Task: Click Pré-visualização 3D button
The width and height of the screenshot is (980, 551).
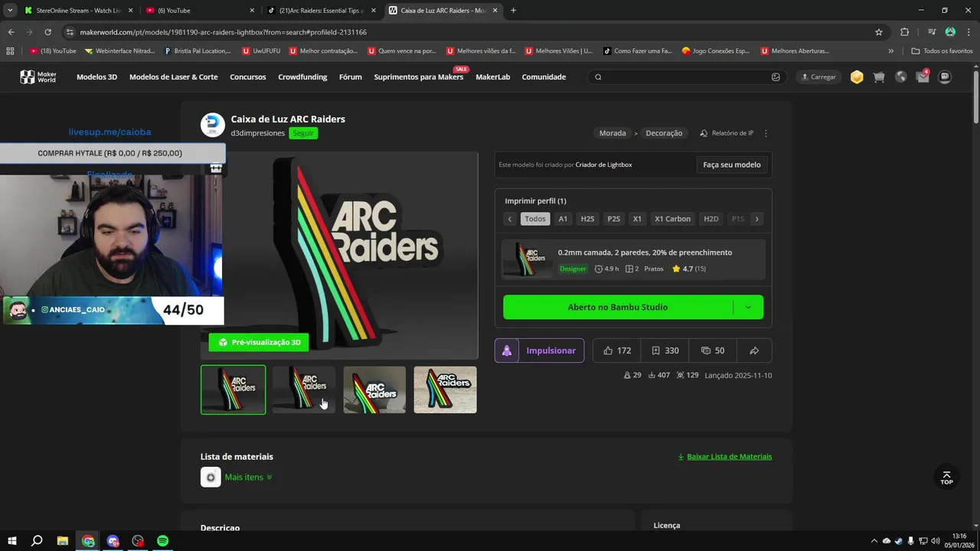Action: click(x=259, y=342)
